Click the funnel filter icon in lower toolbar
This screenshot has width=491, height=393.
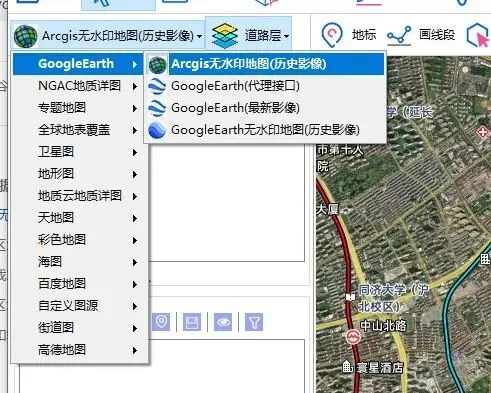click(254, 322)
